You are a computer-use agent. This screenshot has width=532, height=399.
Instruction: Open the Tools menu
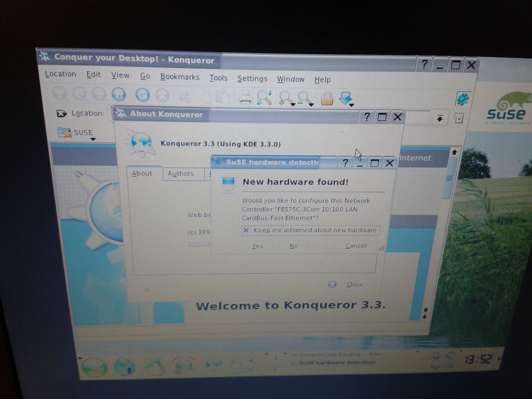(218, 78)
